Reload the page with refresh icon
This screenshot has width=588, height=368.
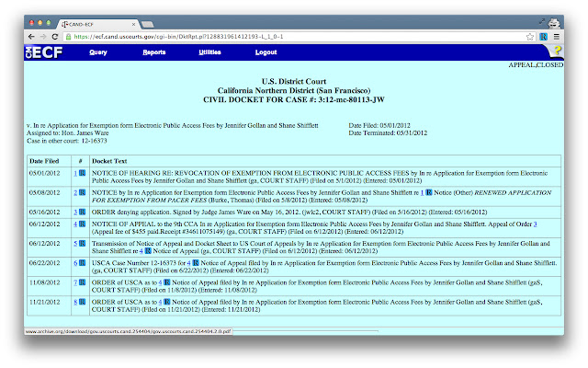(x=55, y=37)
